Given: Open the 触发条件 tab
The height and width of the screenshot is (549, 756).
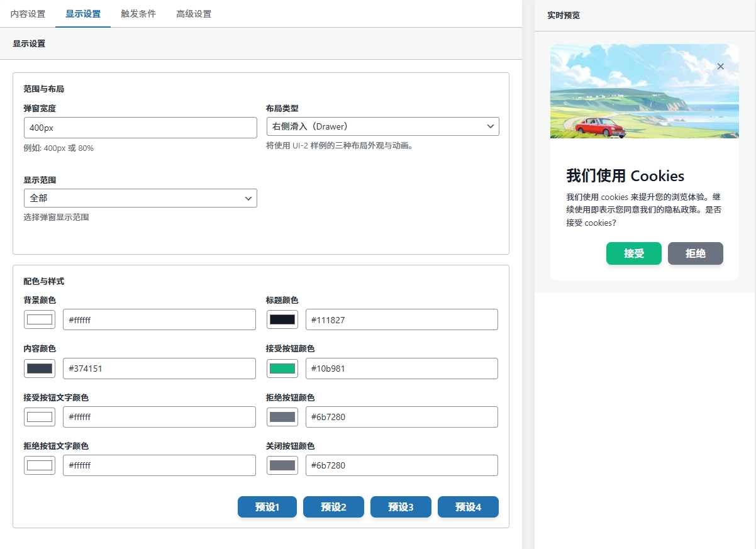Looking at the screenshot, I should [138, 14].
